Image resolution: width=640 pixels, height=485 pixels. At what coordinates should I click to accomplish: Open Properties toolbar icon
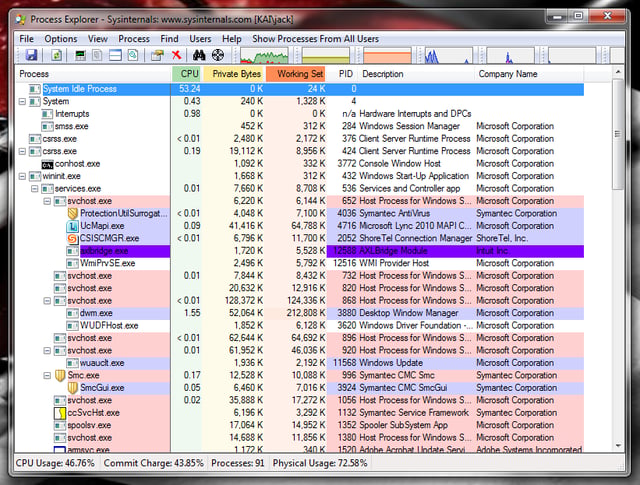(157, 55)
